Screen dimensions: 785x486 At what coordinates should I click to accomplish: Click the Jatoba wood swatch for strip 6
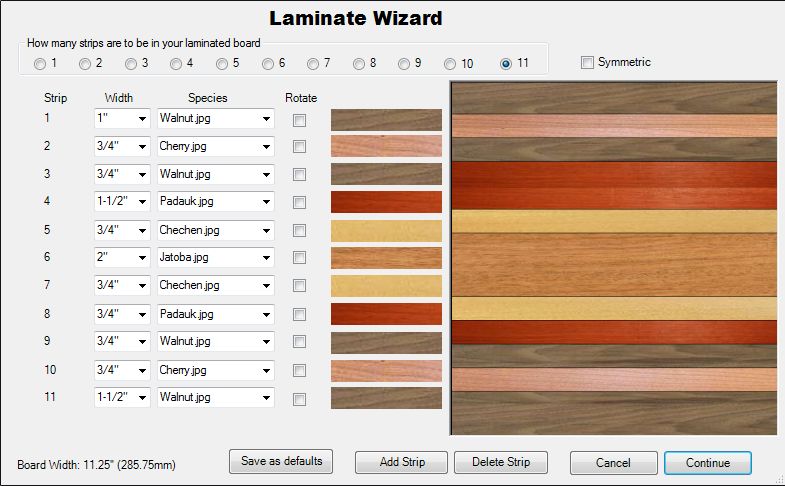tap(386, 258)
